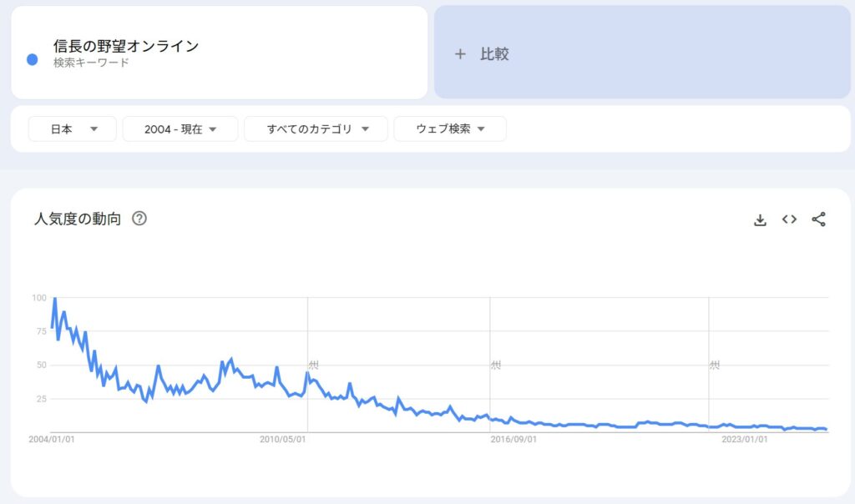Open the embed code icon
Viewport: 855px width, 504px height.
789,219
